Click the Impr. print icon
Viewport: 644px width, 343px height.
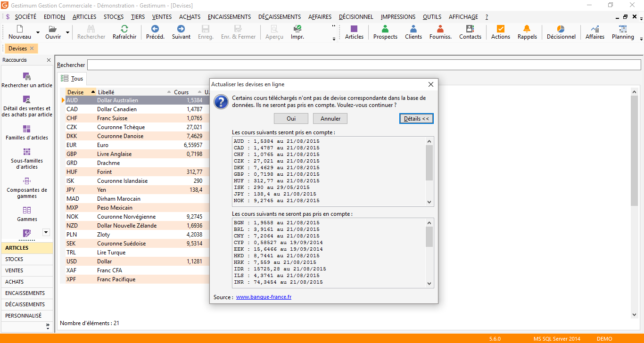[297, 29]
